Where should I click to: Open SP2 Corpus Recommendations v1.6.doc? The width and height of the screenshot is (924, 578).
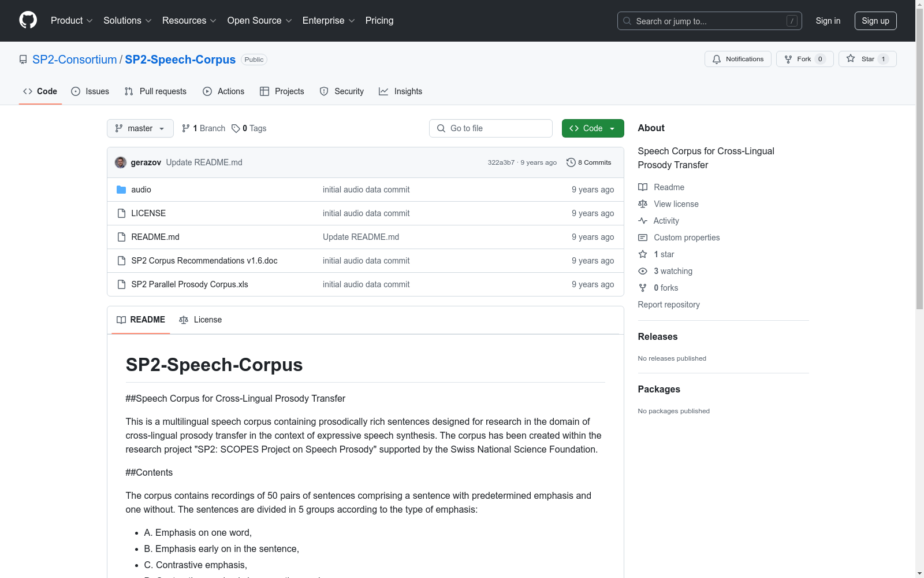point(204,261)
